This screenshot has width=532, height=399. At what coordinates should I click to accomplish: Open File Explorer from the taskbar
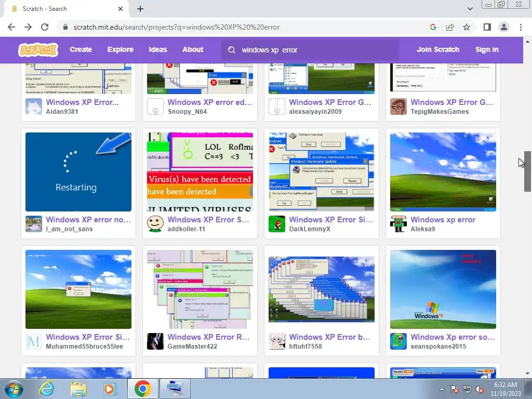click(x=78, y=389)
